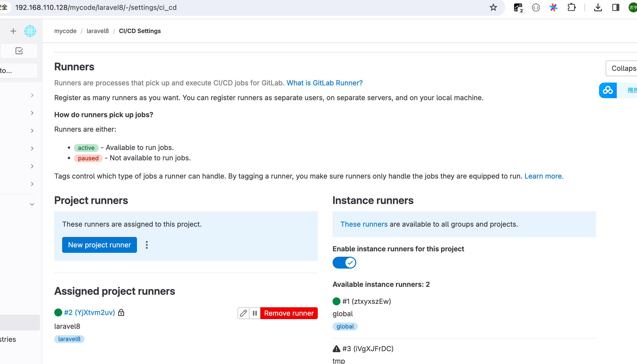Click the warning triangle next to runner #3

[x=336, y=348]
